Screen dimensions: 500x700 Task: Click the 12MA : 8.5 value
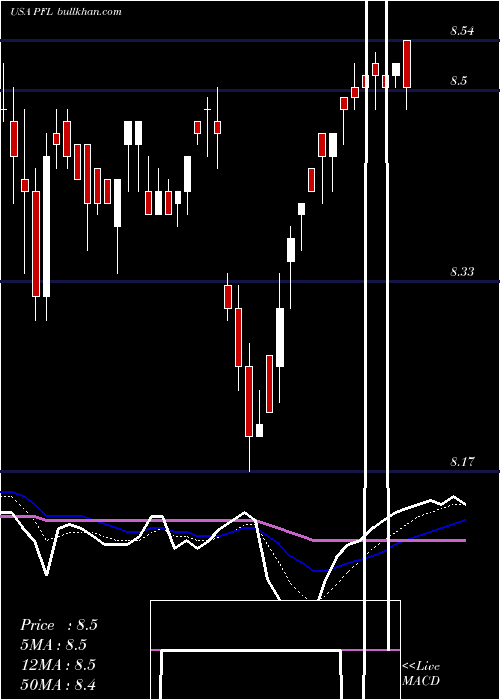[58, 665]
